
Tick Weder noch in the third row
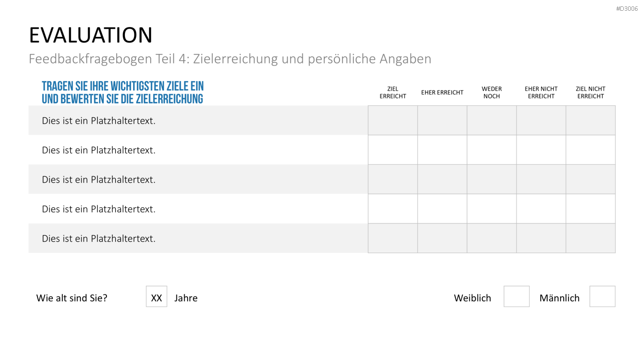tap(492, 179)
